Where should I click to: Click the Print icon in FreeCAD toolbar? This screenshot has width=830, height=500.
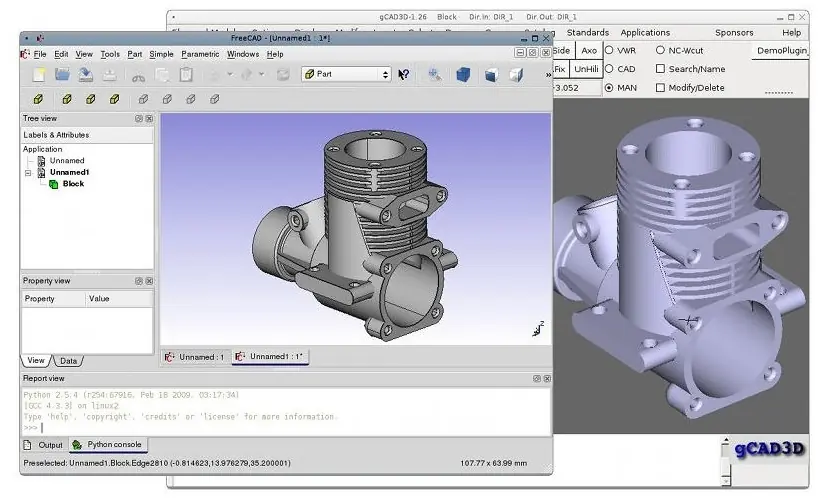click(x=110, y=75)
